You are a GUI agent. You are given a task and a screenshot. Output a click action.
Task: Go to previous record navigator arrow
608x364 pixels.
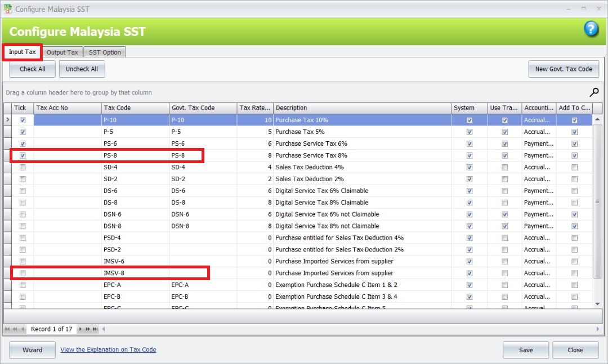23,329
